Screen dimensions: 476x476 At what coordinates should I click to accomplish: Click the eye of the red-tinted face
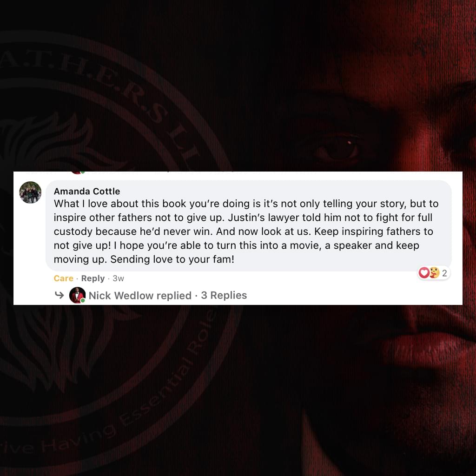pos(337,149)
